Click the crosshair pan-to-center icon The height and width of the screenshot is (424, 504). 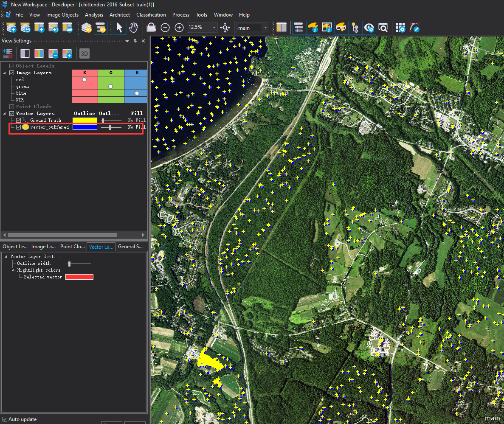(225, 28)
